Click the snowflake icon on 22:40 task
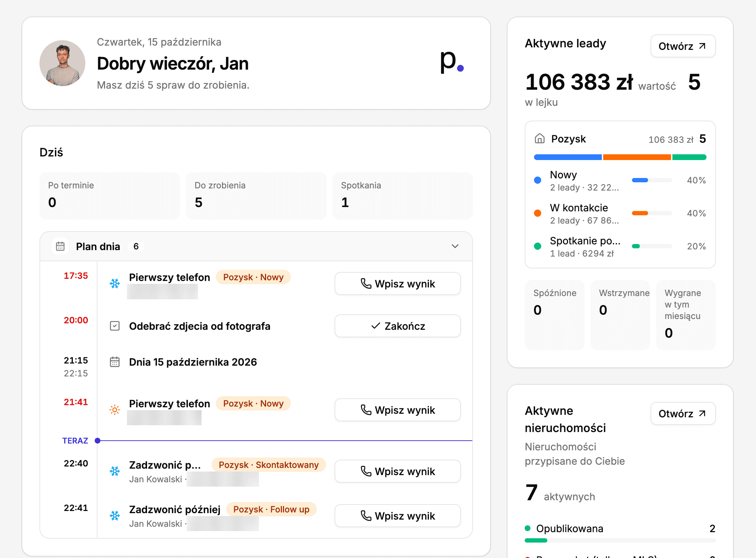Viewport: 756px width, 558px height. tap(115, 471)
